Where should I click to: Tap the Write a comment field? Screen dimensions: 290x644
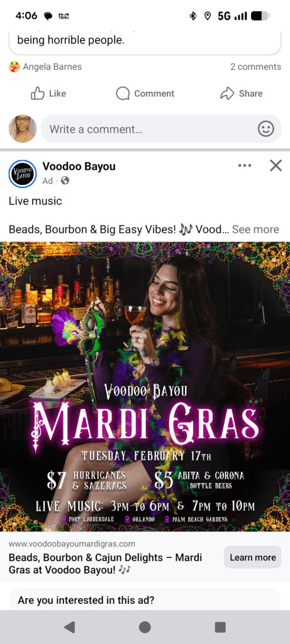coord(161,129)
